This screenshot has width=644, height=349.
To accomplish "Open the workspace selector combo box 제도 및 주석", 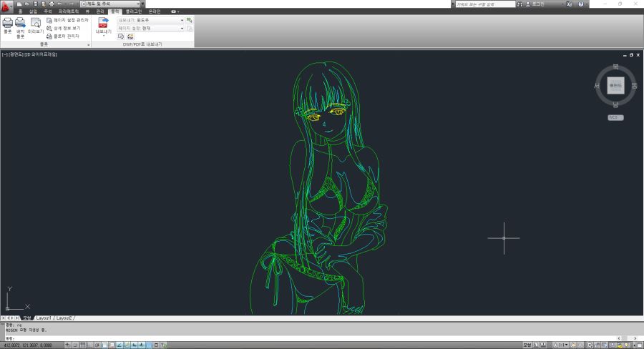I will (110, 4).
